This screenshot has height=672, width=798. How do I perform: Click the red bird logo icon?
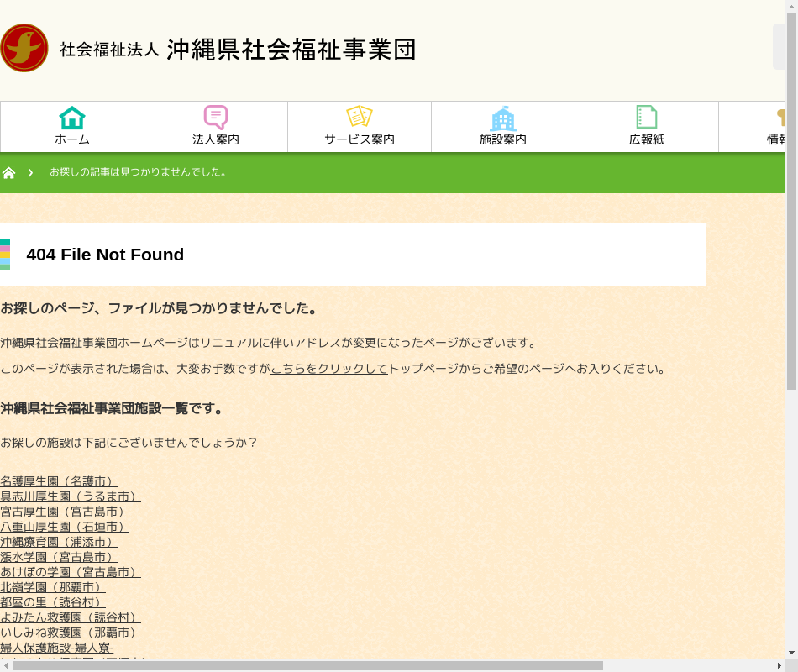[x=24, y=48]
